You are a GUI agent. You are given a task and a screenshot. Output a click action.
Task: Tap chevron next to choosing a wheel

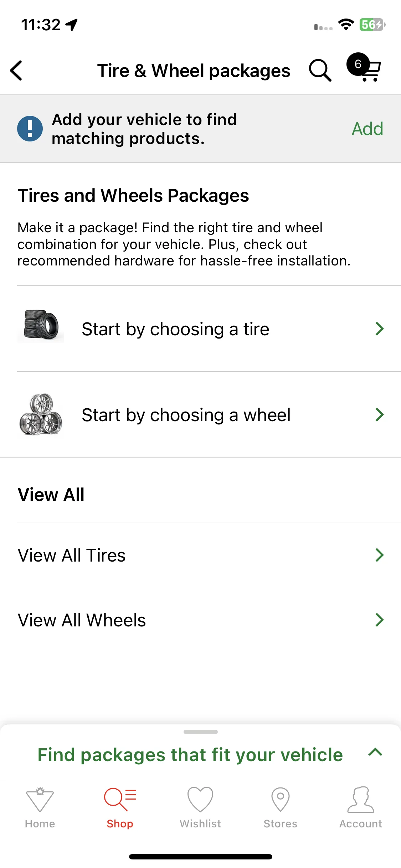380,414
